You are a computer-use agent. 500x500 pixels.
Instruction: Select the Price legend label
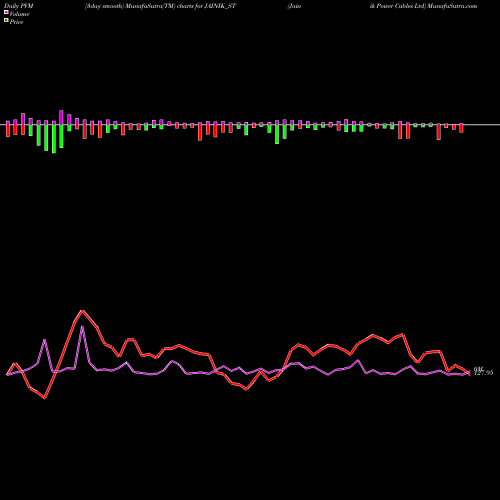pos(16,22)
